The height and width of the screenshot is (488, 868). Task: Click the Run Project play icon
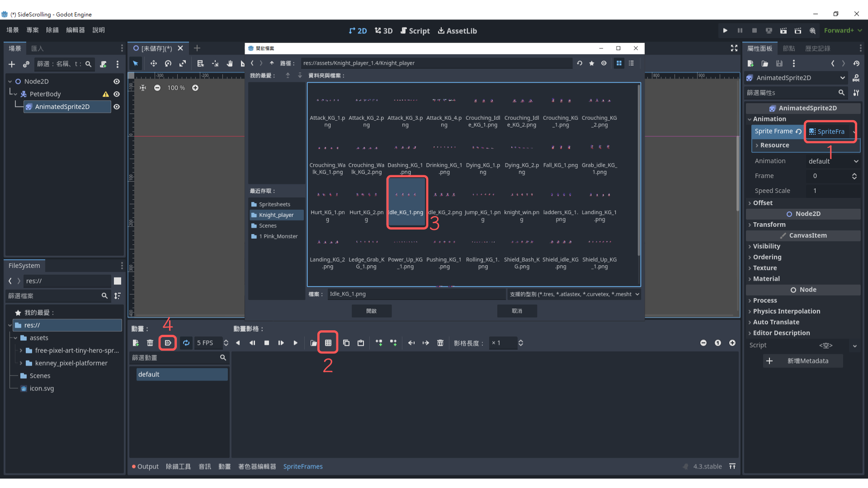pyautogui.click(x=725, y=30)
